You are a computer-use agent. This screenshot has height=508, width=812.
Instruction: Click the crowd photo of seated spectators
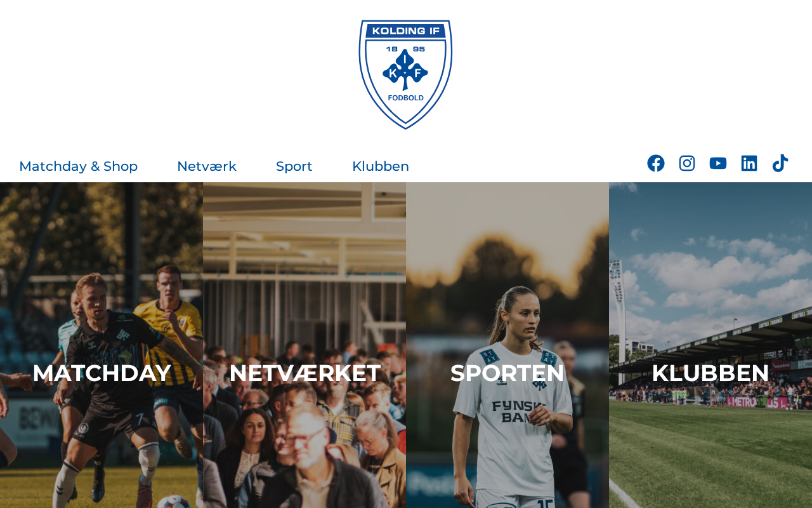304,432
